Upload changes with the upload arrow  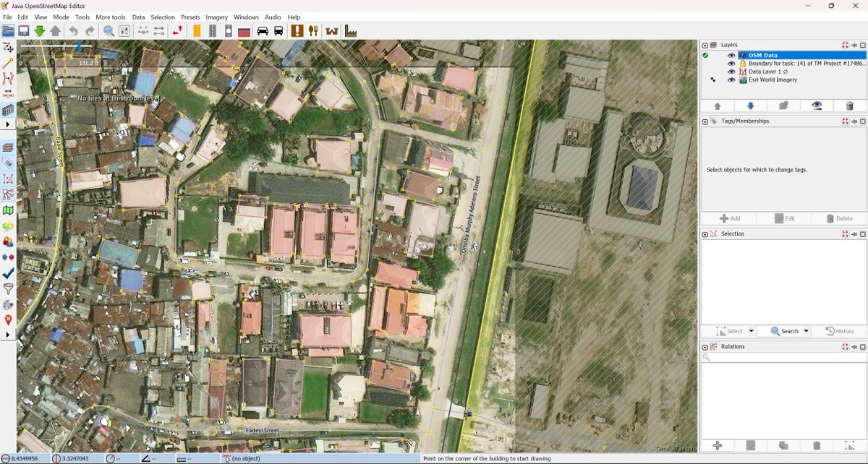tap(55, 30)
